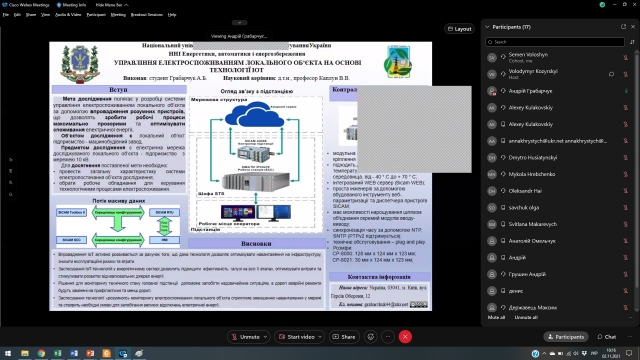The image size is (640, 360).
Task: Open the reactions emoji button
Action: [371, 337]
